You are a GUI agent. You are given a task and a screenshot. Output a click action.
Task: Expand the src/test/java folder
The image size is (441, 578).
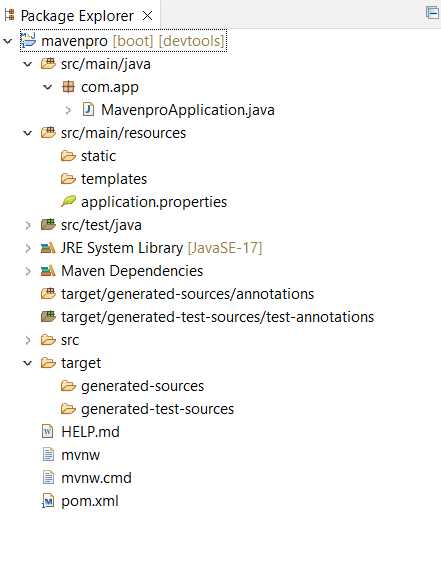[x=28, y=225]
